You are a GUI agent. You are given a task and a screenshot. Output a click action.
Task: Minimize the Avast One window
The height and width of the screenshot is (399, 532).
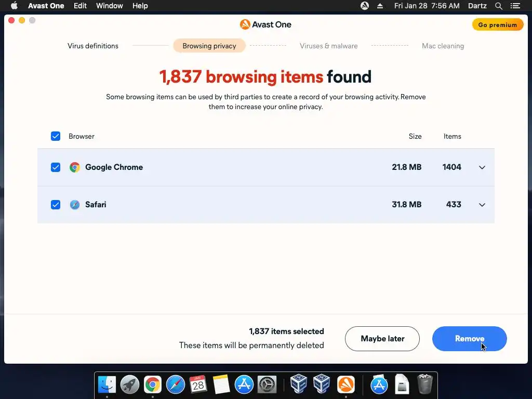[22, 20]
